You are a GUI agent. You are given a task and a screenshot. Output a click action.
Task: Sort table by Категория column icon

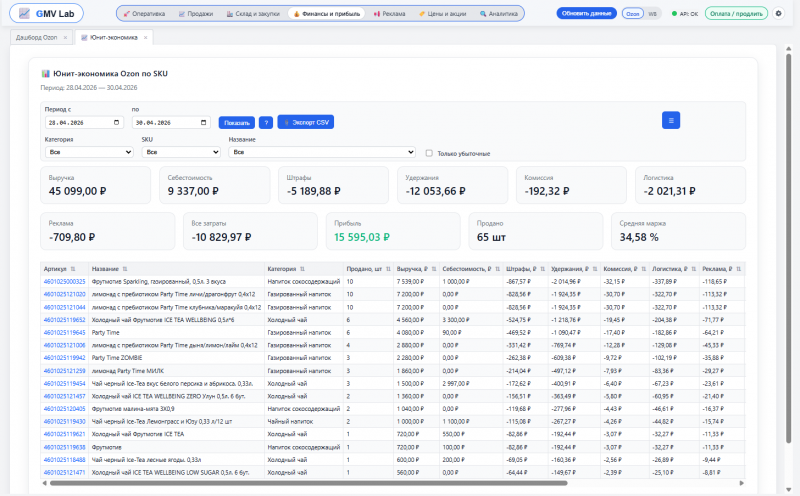(x=303, y=269)
